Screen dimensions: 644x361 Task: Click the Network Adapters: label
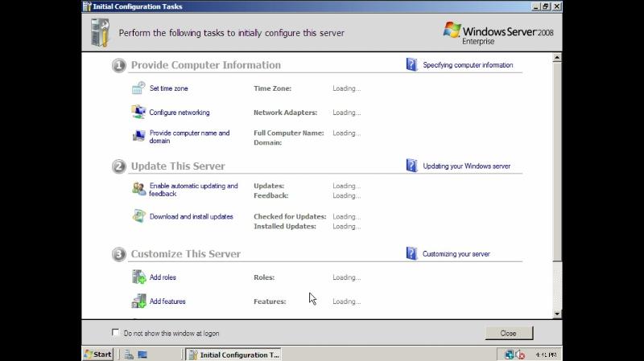pyautogui.click(x=286, y=113)
